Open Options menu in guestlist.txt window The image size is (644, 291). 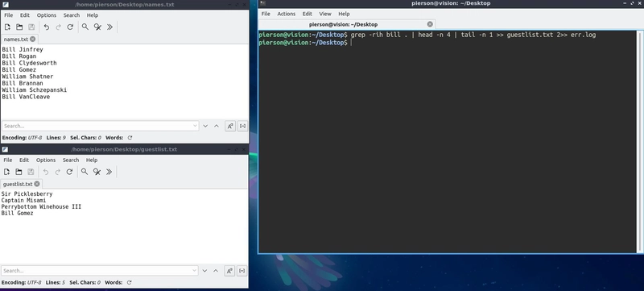point(46,160)
